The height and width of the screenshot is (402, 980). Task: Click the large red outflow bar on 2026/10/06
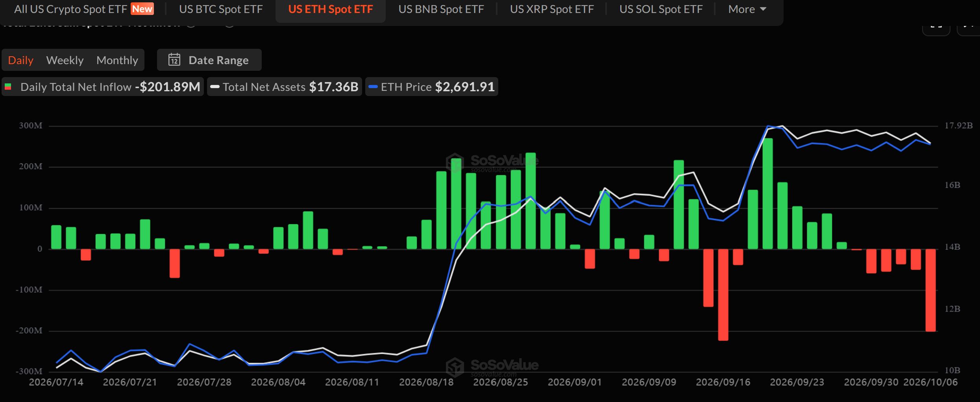click(930, 290)
